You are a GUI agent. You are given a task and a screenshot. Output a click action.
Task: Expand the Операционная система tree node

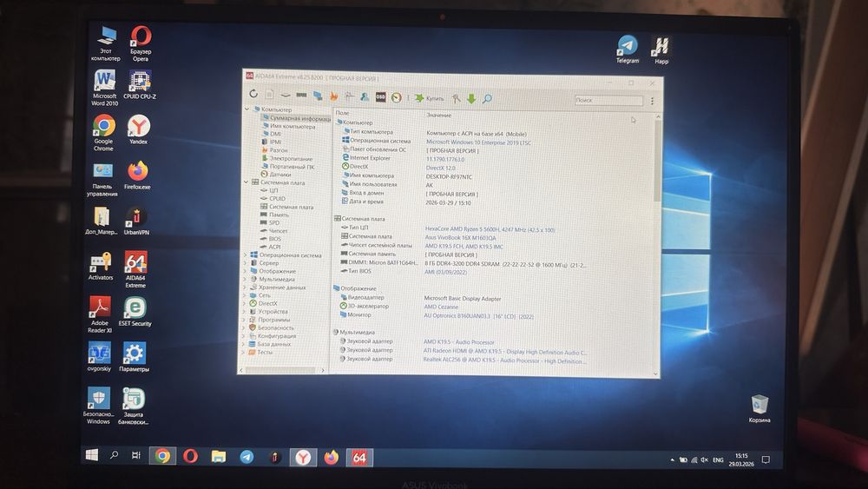pos(246,254)
